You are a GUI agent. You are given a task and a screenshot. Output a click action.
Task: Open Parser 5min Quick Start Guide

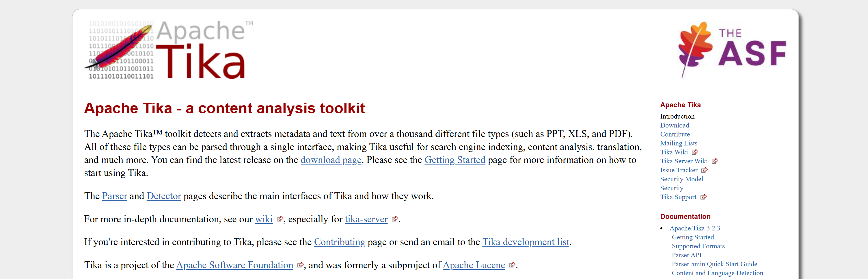coord(714,264)
